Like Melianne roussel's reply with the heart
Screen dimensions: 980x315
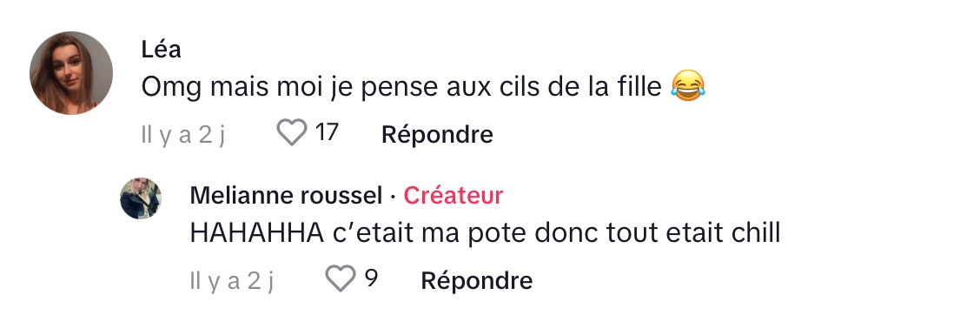341,278
